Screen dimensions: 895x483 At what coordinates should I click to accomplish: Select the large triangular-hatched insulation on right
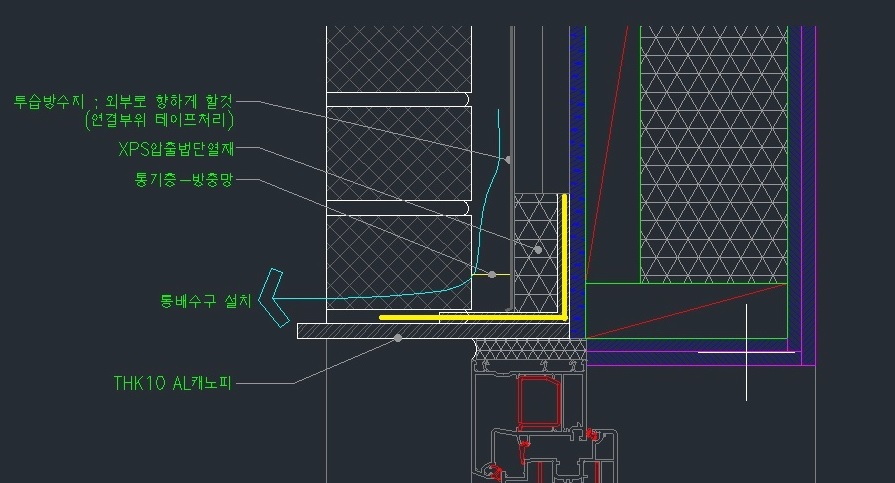tap(712, 150)
